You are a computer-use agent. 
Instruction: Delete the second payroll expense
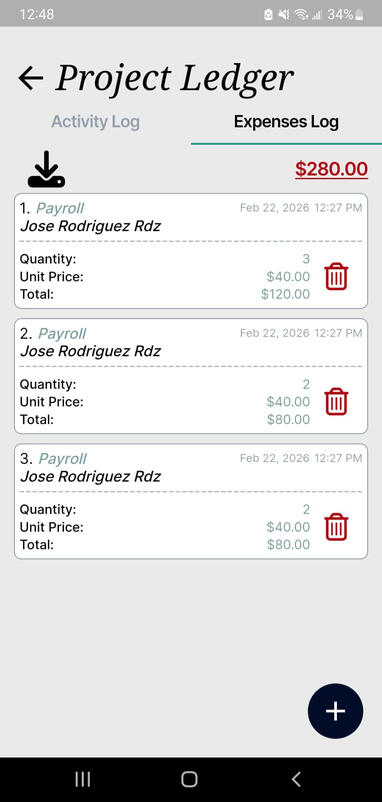336,402
